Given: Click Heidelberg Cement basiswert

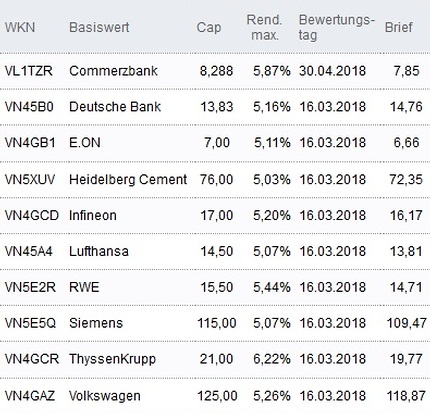Looking at the screenshot, I should [128, 179].
